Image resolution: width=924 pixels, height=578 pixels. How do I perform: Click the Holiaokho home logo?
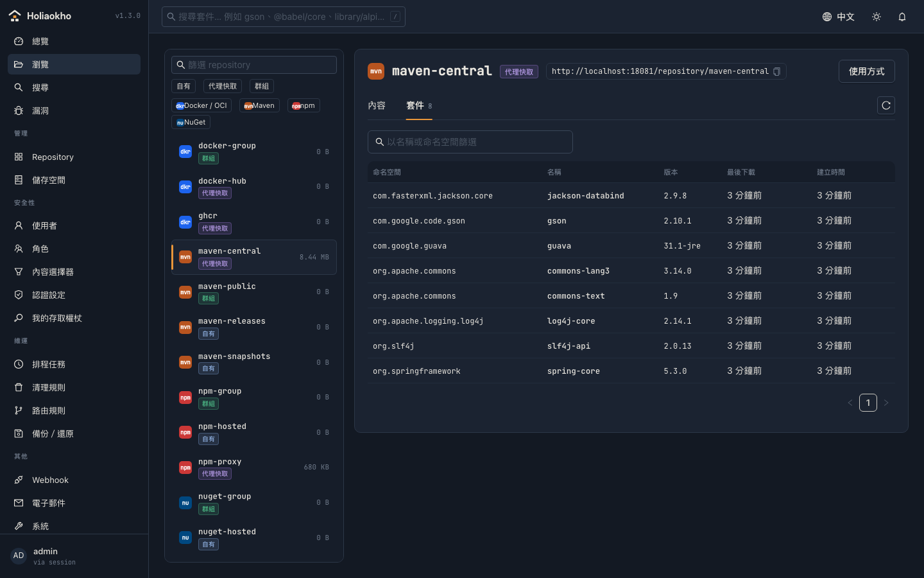point(40,16)
